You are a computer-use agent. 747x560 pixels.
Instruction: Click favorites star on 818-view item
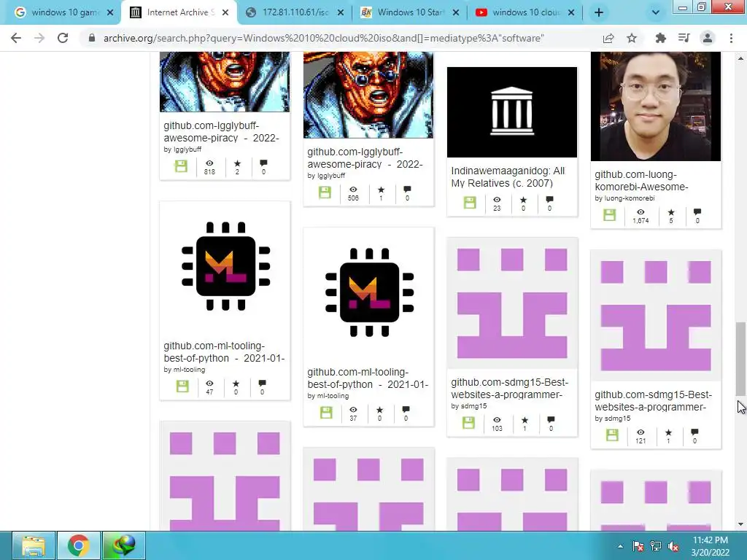tap(237, 164)
